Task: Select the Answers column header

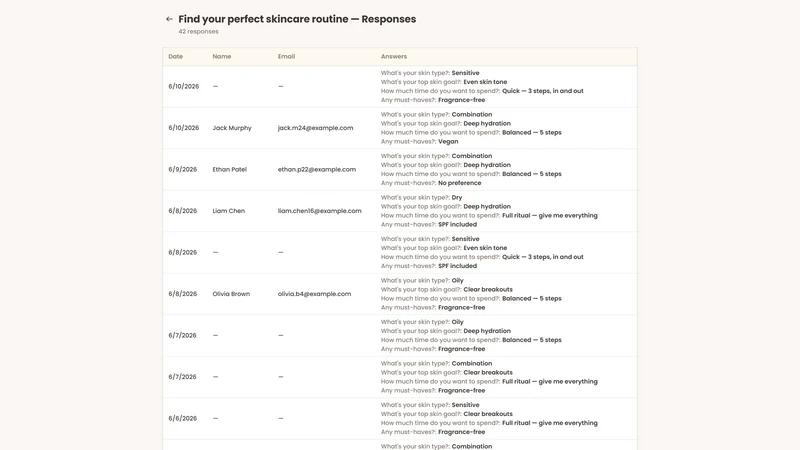Action: (x=394, y=57)
